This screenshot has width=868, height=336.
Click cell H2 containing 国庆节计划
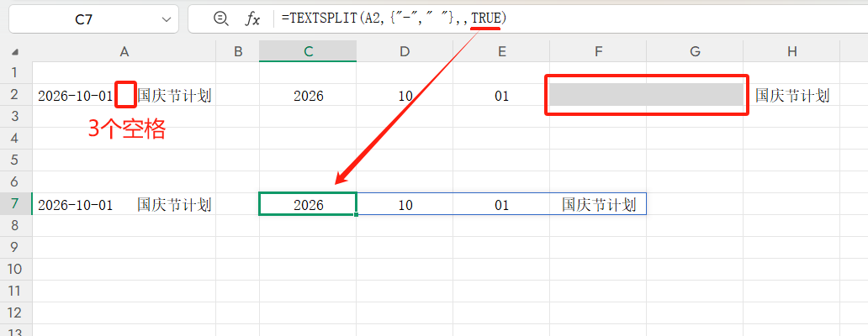pos(791,95)
